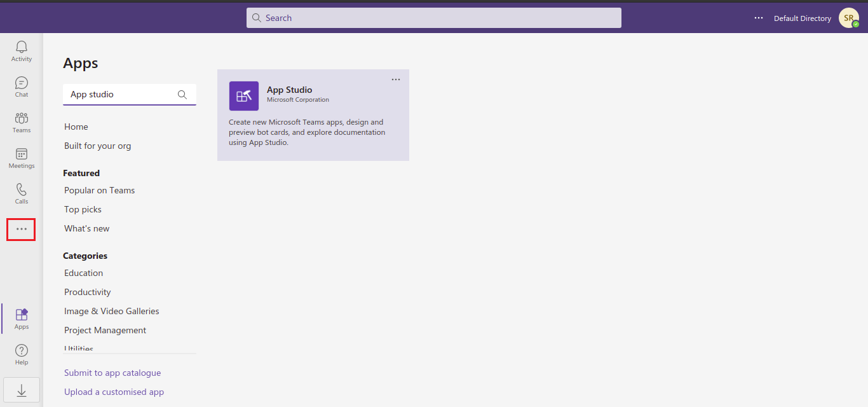Select Image & Video Galleries category

[x=112, y=311]
